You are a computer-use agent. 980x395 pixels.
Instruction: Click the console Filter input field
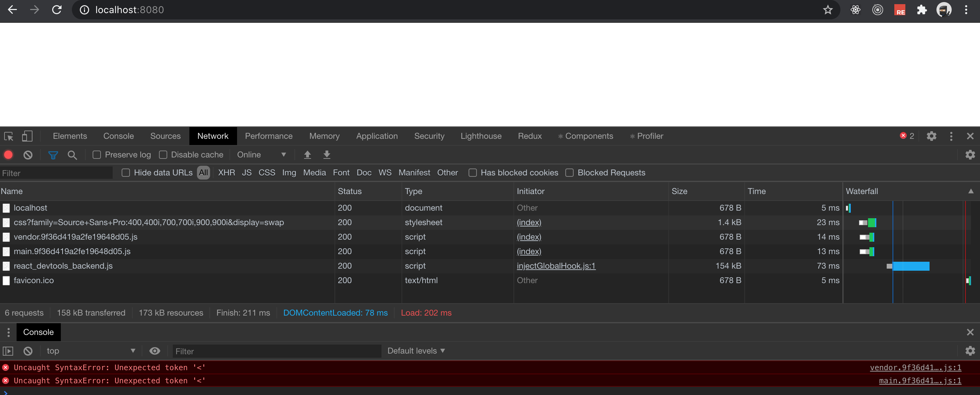(x=276, y=350)
